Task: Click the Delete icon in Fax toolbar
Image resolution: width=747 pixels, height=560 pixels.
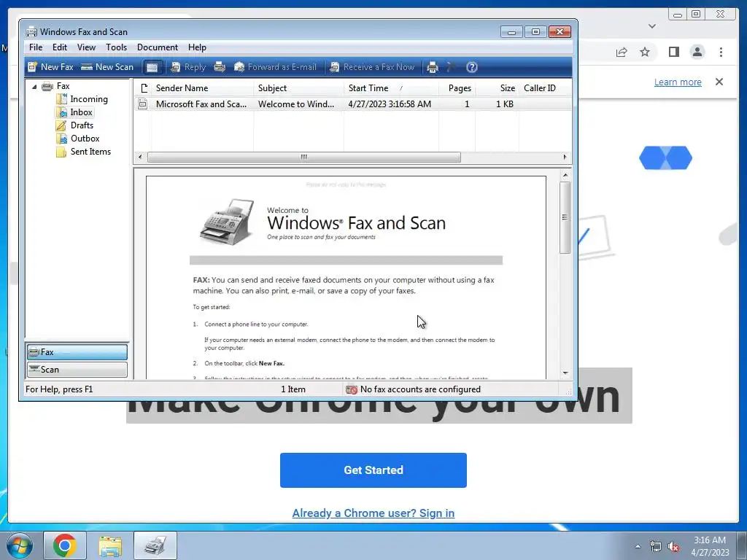Action: point(451,67)
